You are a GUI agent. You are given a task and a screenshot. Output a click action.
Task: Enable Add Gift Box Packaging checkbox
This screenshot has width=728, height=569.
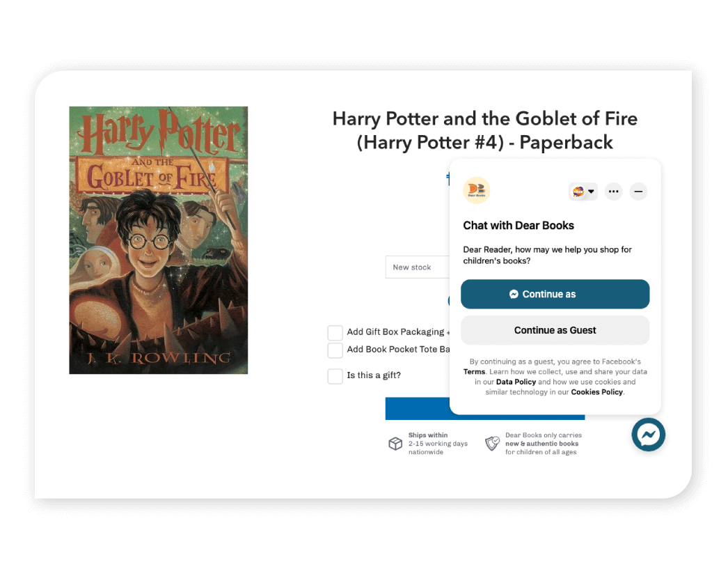pyautogui.click(x=335, y=333)
